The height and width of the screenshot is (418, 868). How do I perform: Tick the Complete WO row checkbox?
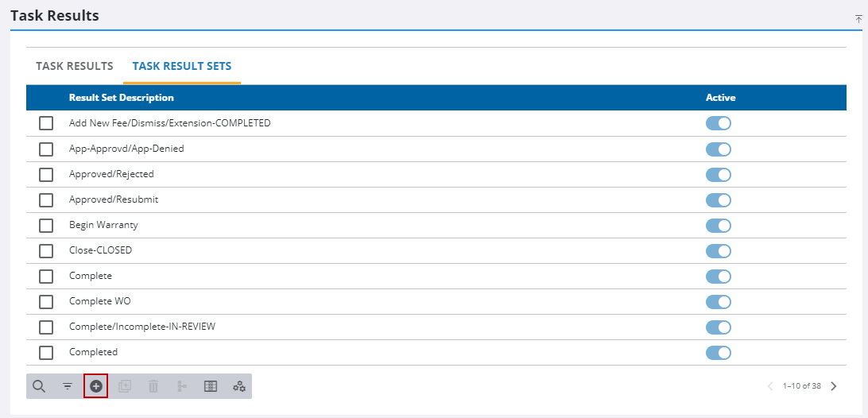coord(46,301)
